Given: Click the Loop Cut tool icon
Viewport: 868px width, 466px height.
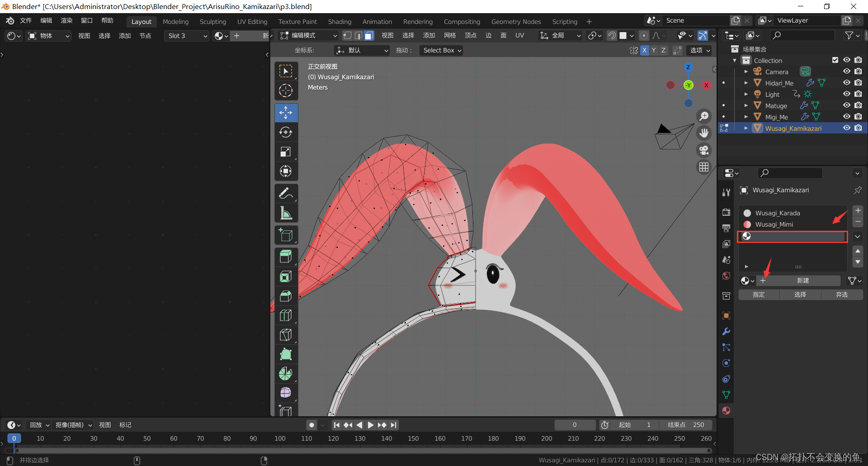Looking at the screenshot, I should [286, 315].
